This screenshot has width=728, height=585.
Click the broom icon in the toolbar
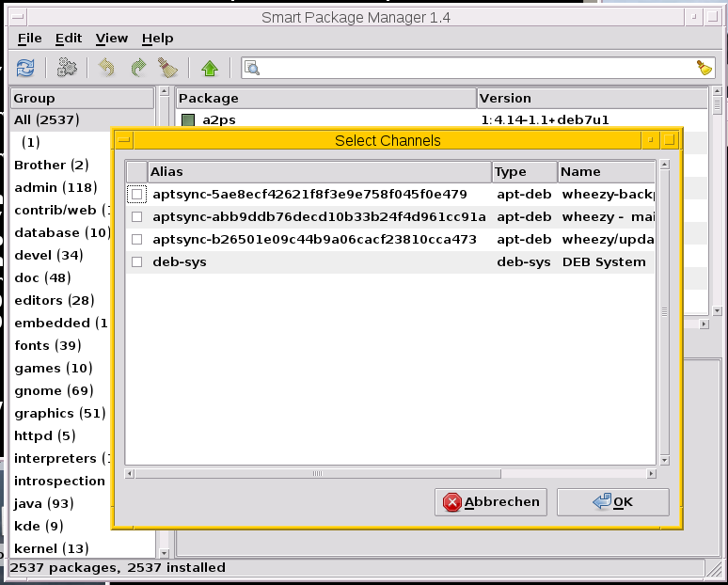coord(168,68)
